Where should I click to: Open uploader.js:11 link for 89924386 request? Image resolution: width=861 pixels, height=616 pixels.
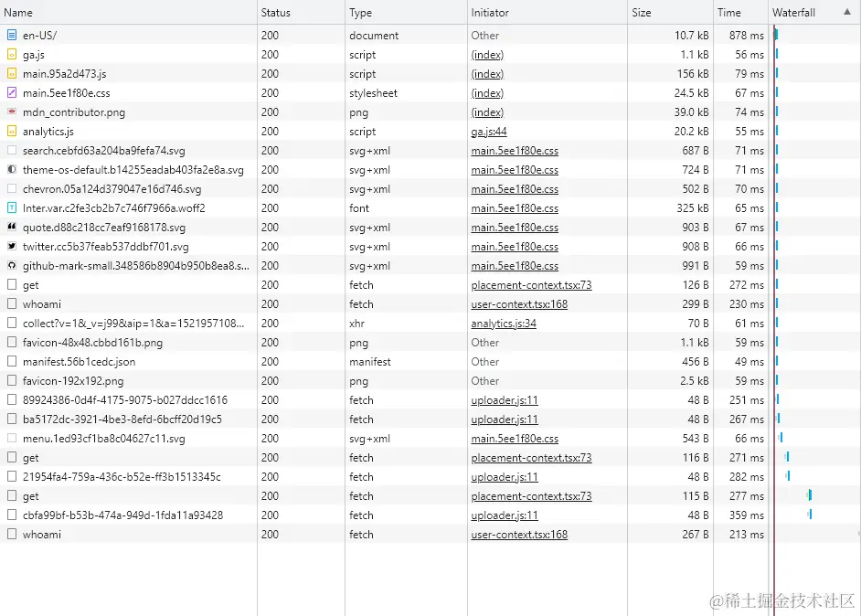point(505,399)
